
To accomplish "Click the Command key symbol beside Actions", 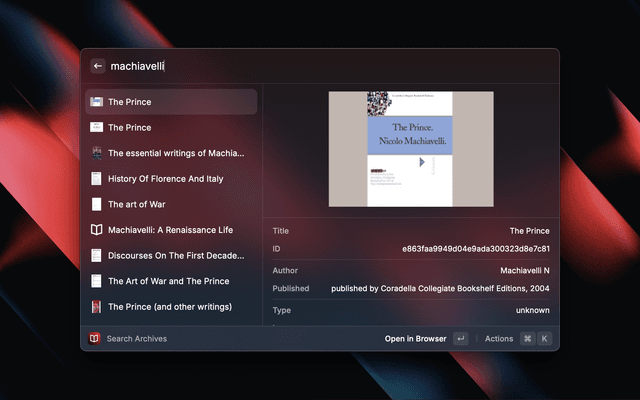I will [527, 339].
